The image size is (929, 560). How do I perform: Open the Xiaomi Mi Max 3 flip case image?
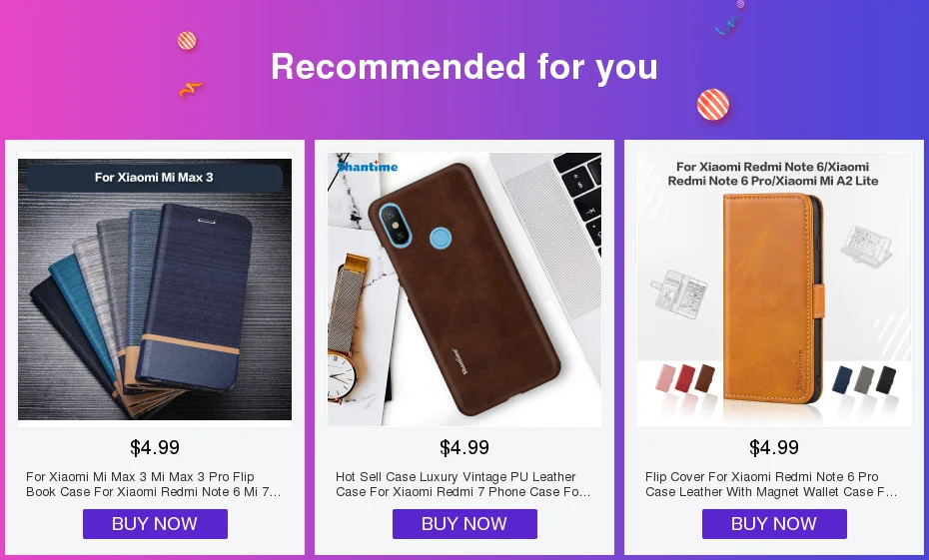pos(155,288)
